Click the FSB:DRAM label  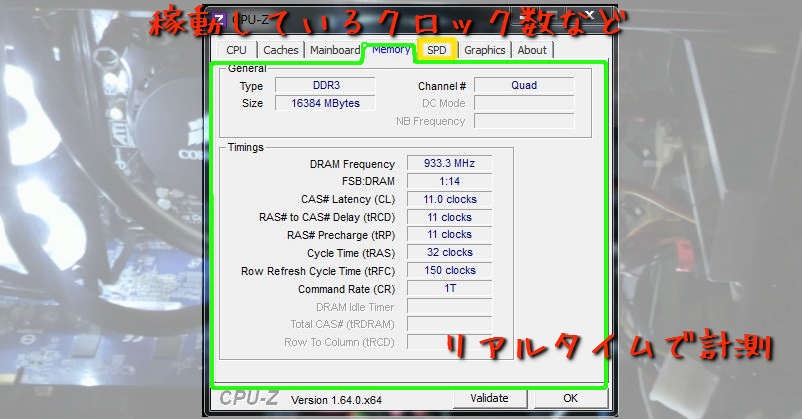(x=368, y=182)
